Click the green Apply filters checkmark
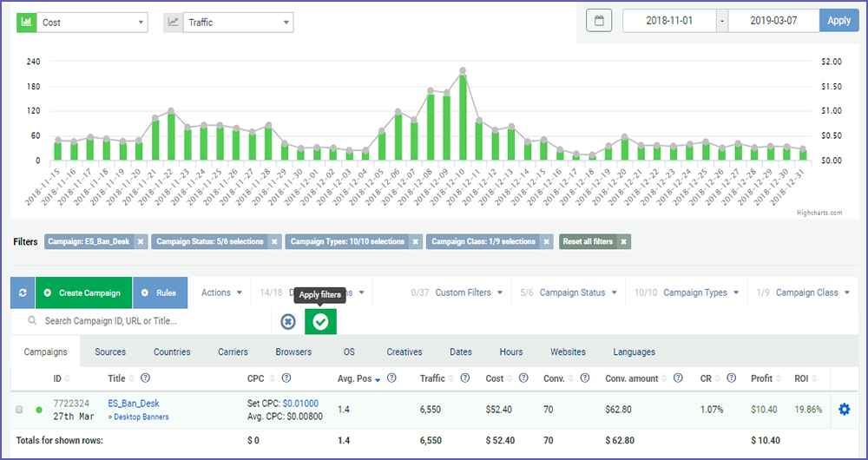Viewport: 868px width, 460px height. click(x=320, y=322)
